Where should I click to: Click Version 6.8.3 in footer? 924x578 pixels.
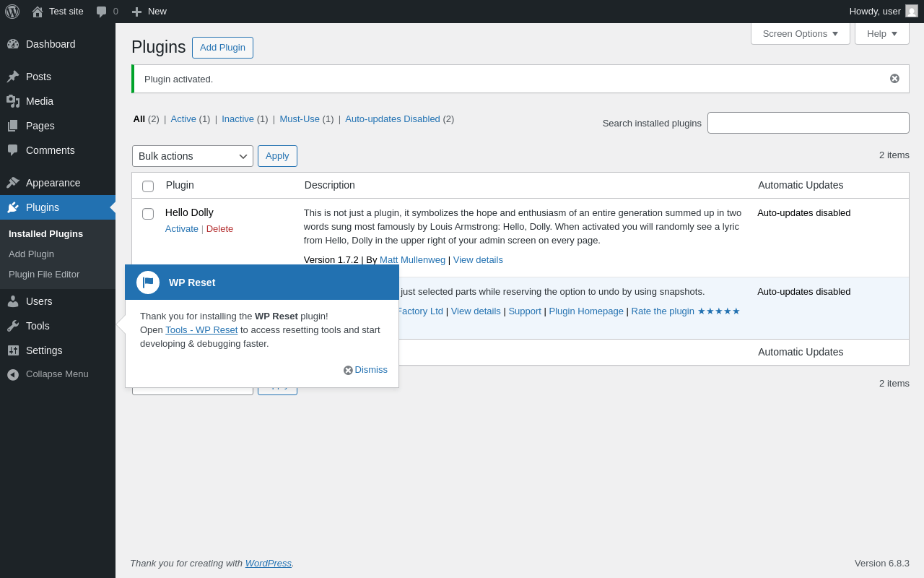click(882, 564)
